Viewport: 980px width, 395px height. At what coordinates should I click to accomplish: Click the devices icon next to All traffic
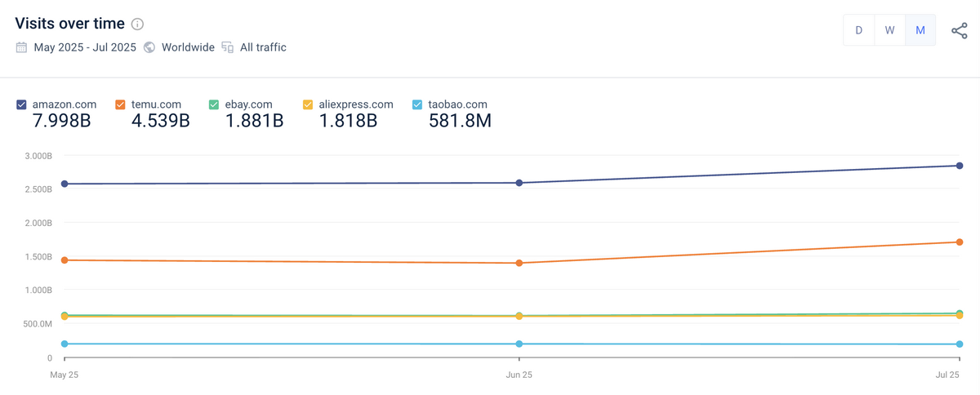pos(228,47)
